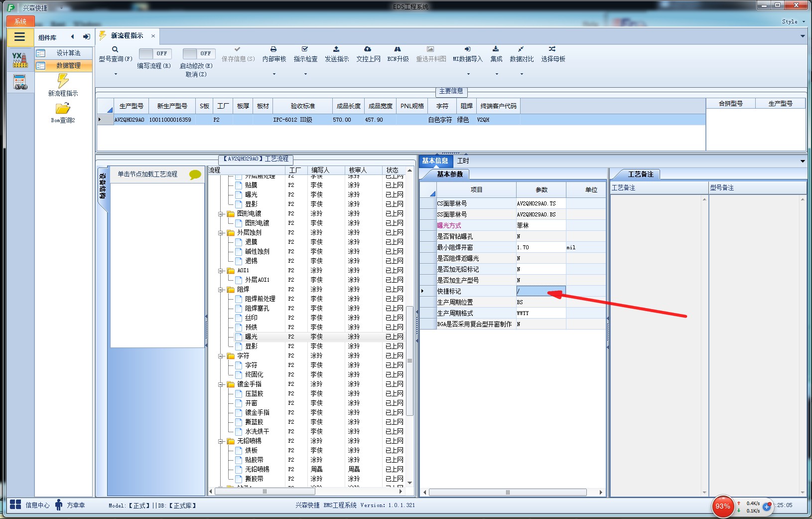This screenshot has width=812, height=519.
Task: Click the process tree vertical scrollbar
Action: [x=410, y=360]
